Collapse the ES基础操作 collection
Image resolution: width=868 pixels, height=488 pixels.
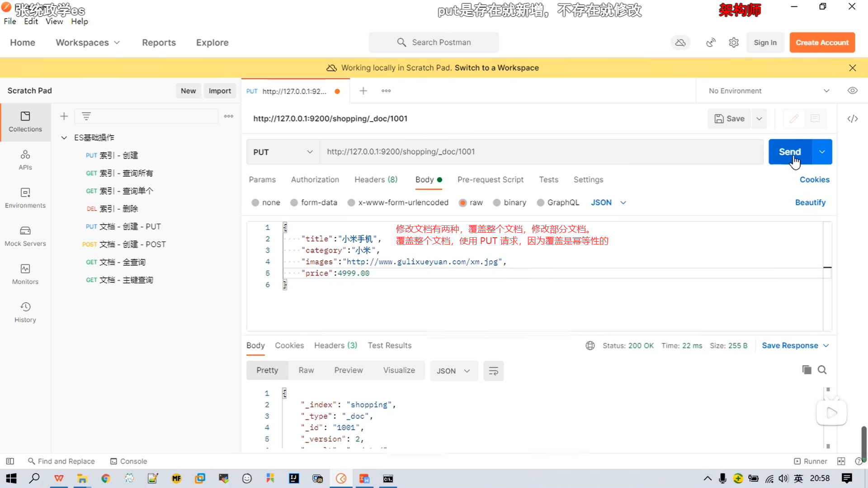[x=64, y=137]
